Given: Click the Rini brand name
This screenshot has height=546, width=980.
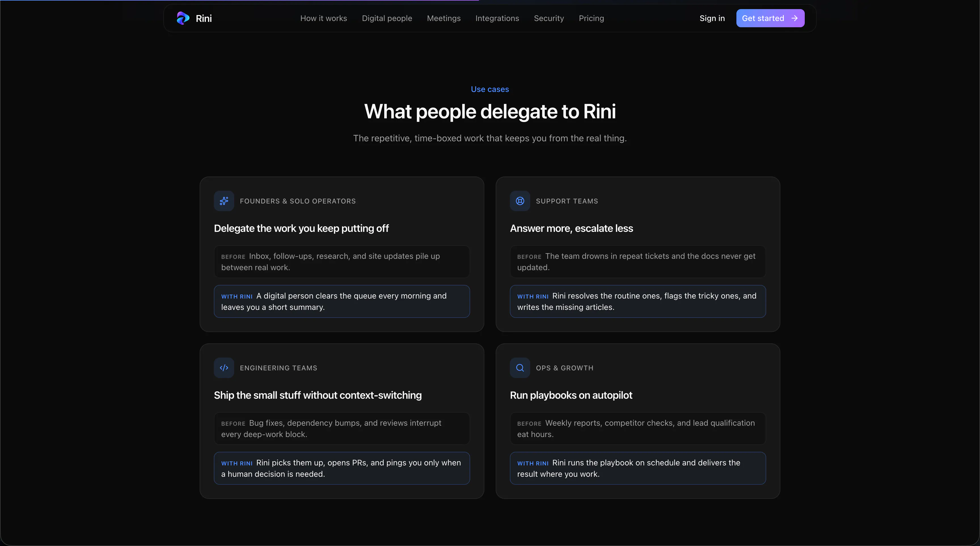Looking at the screenshot, I should tap(204, 18).
